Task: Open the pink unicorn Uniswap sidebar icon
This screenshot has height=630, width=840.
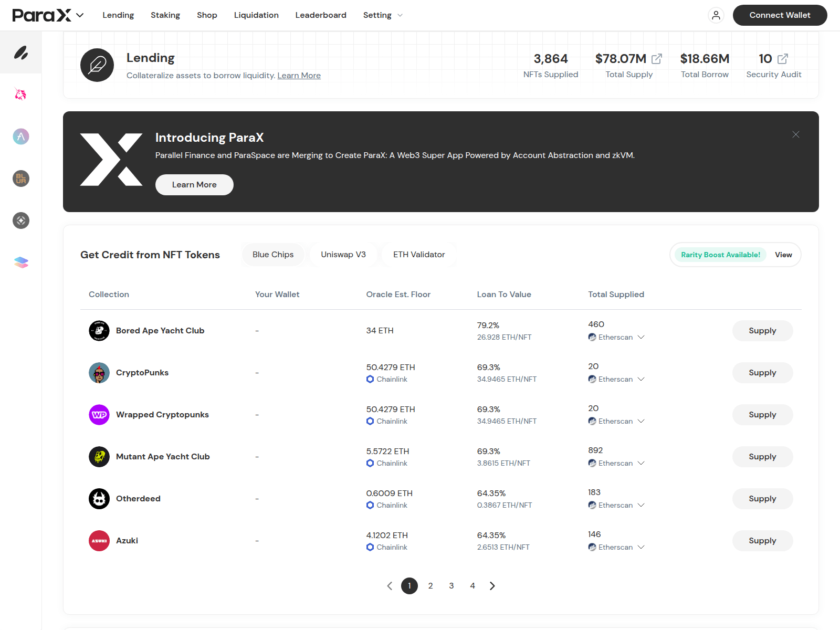Action: coord(21,94)
